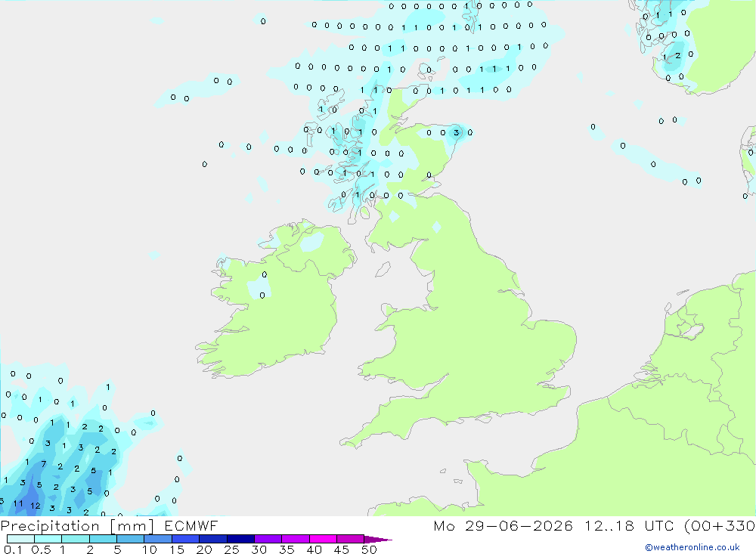Click the over-50 mm legend arrow tip
The image size is (756, 554).
tap(378, 540)
